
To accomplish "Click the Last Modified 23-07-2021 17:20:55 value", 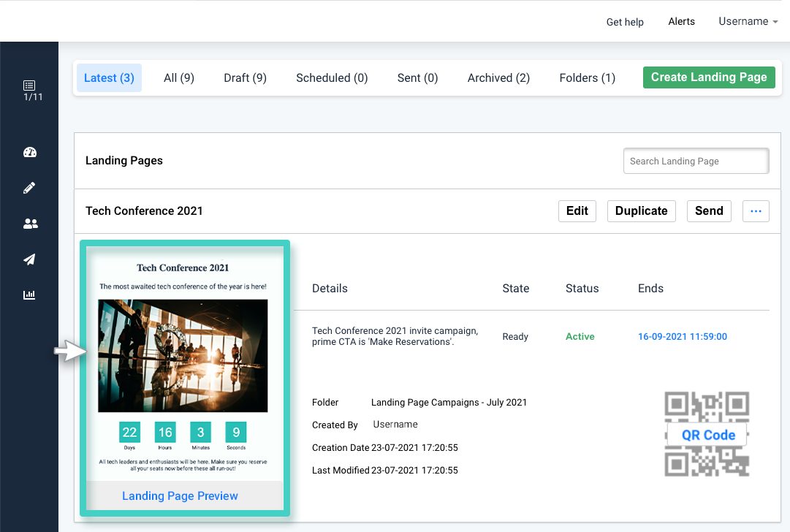I will click(x=414, y=471).
